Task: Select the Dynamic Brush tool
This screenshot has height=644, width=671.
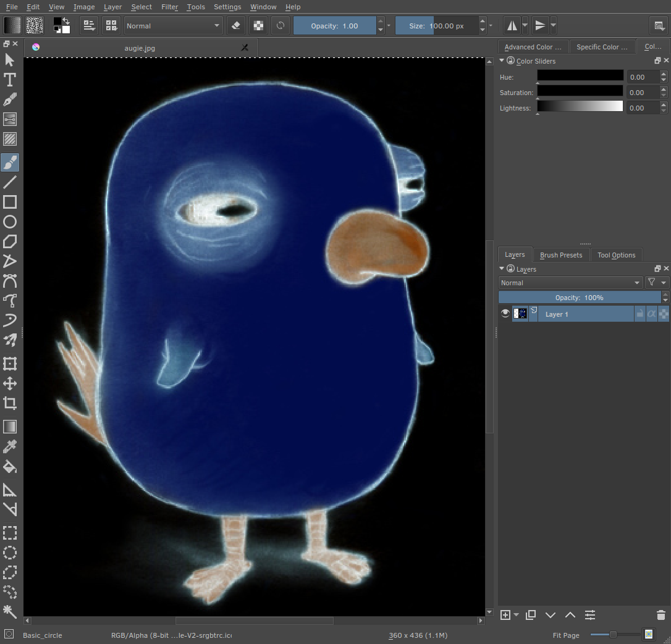Action: [x=9, y=320]
